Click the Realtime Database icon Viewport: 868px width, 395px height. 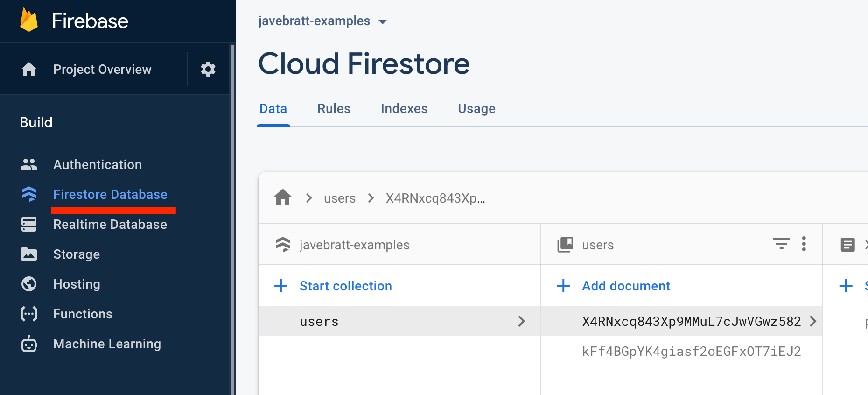29,224
